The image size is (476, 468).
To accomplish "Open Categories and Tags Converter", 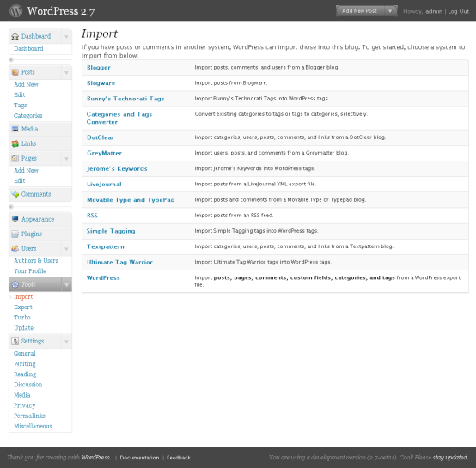I will tap(119, 118).
